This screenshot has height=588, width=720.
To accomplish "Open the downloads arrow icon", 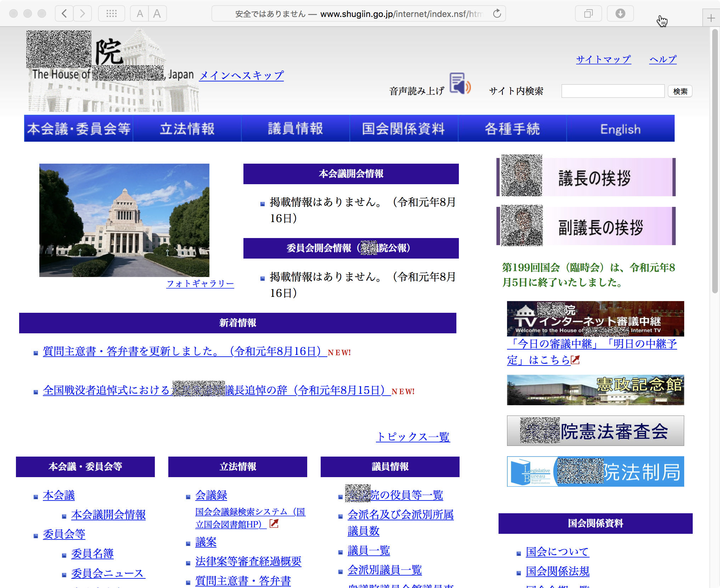I will click(x=620, y=14).
